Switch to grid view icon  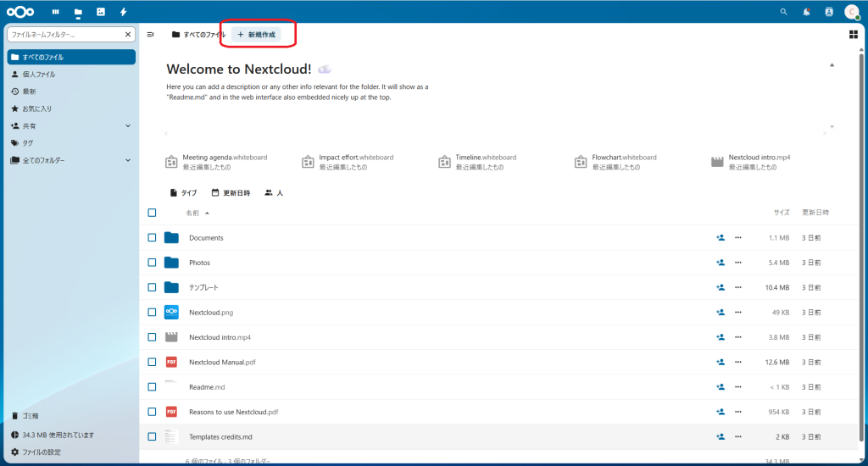pyautogui.click(x=853, y=35)
